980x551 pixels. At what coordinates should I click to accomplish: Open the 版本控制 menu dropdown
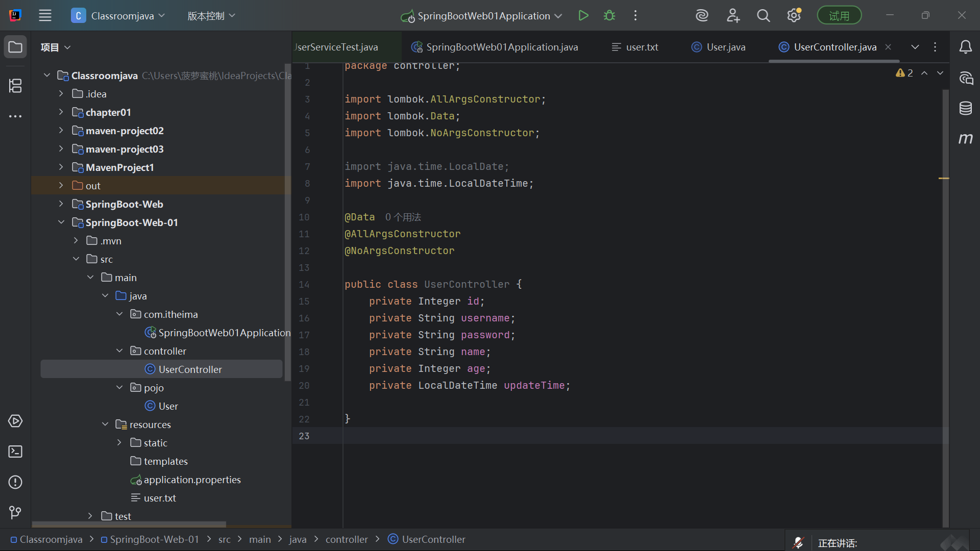211,16
